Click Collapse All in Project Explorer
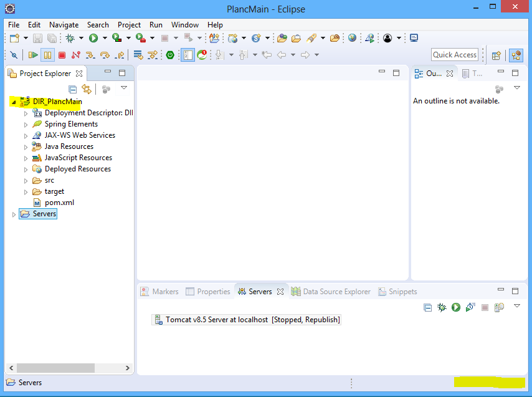Image resolution: width=532 pixels, height=397 pixels. coord(73,88)
